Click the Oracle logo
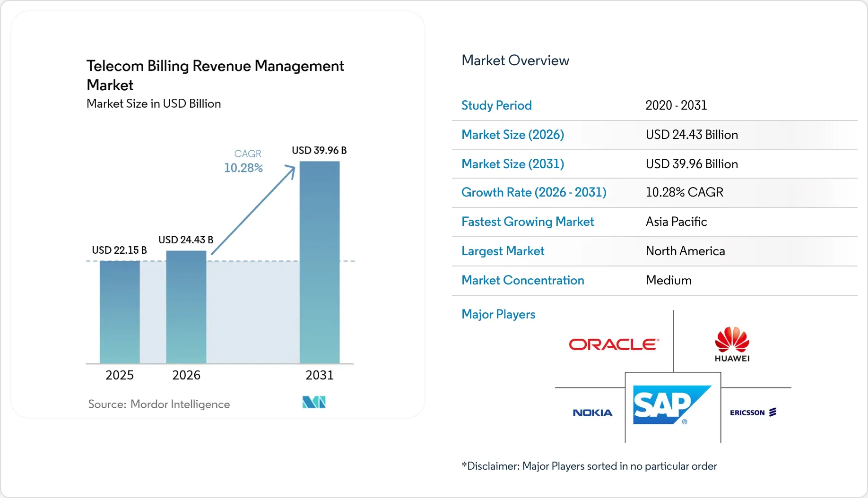This screenshot has height=498, width=868. point(614,344)
